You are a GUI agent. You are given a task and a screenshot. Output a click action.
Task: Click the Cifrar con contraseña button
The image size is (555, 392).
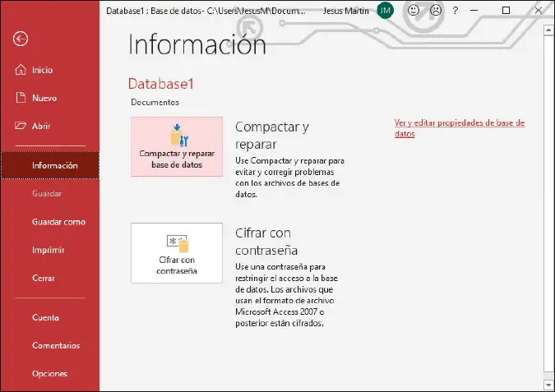177,253
